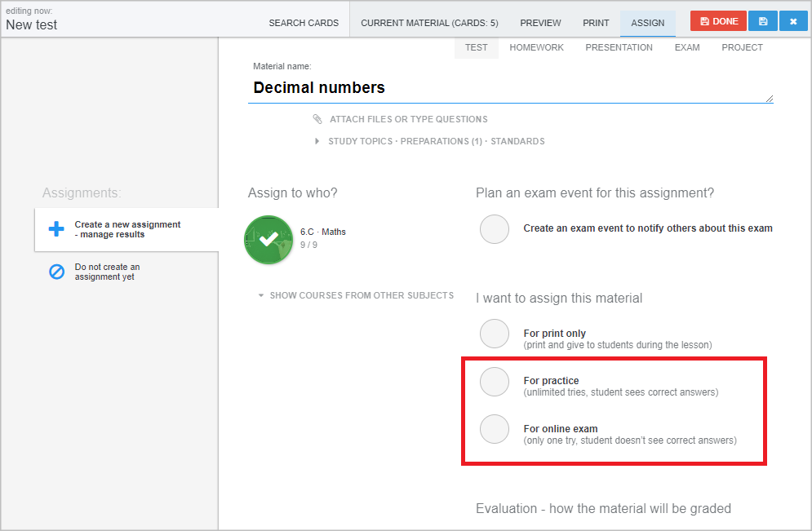Click Create a new assignment - manage results
The image size is (812, 531).
pos(127,229)
